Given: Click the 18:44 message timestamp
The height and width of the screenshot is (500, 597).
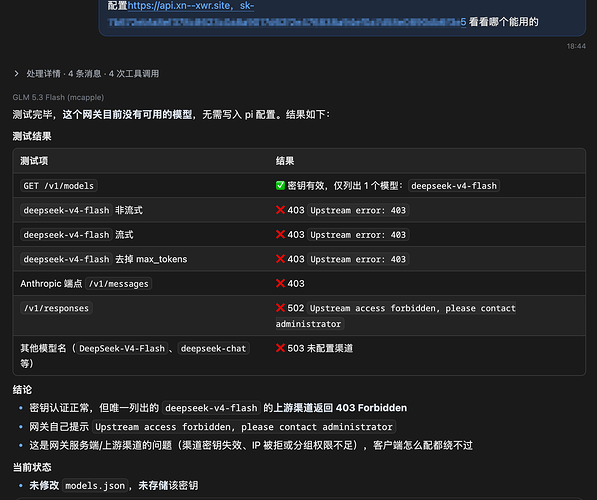Looking at the screenshot, I should (576, 46).
